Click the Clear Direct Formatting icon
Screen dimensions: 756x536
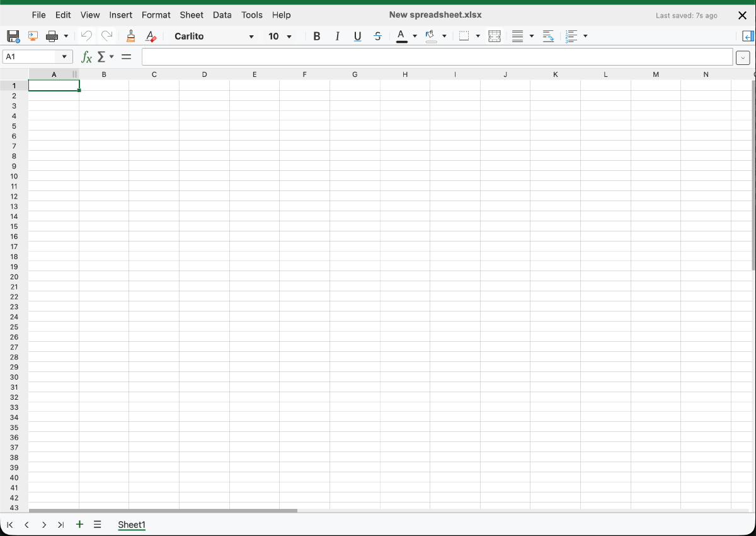click(x=151, y=37)
